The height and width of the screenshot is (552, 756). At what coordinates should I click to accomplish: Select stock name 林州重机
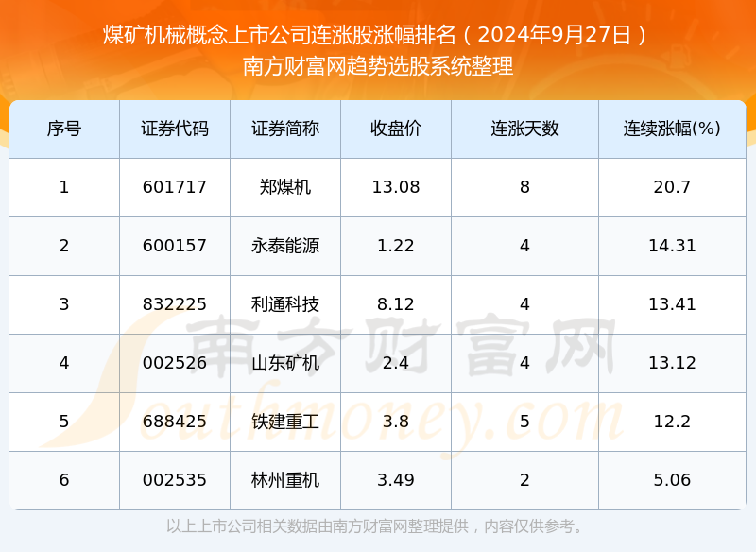coord(285,480)
